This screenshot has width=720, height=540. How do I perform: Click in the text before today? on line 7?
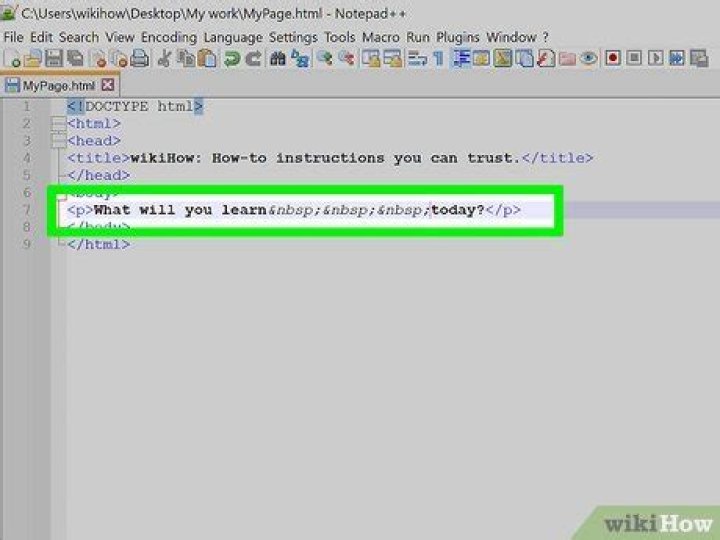(x=431, y=210)
